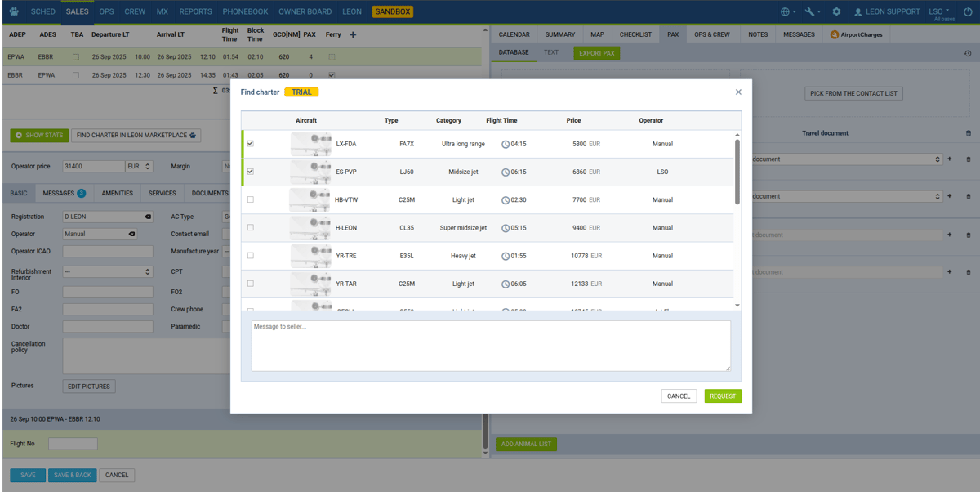Switch to the CHECKLIST tab

[x=635, y=34]
